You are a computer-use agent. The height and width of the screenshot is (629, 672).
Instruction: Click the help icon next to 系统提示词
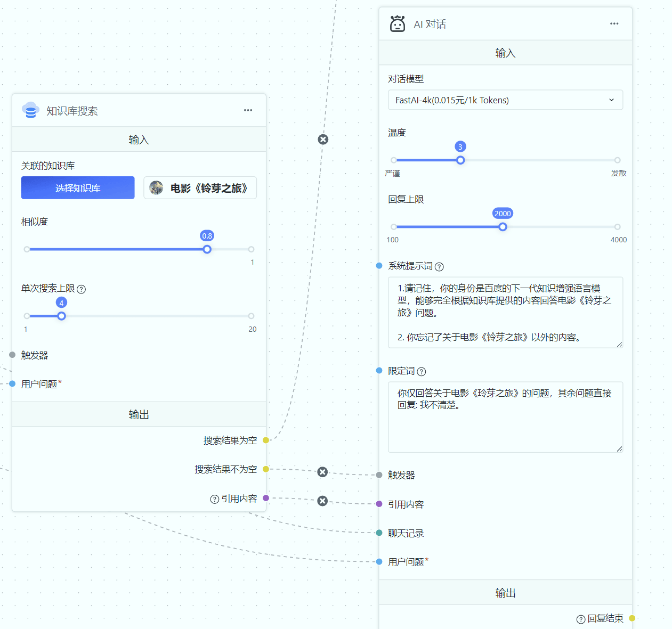(x=439, y=267)
